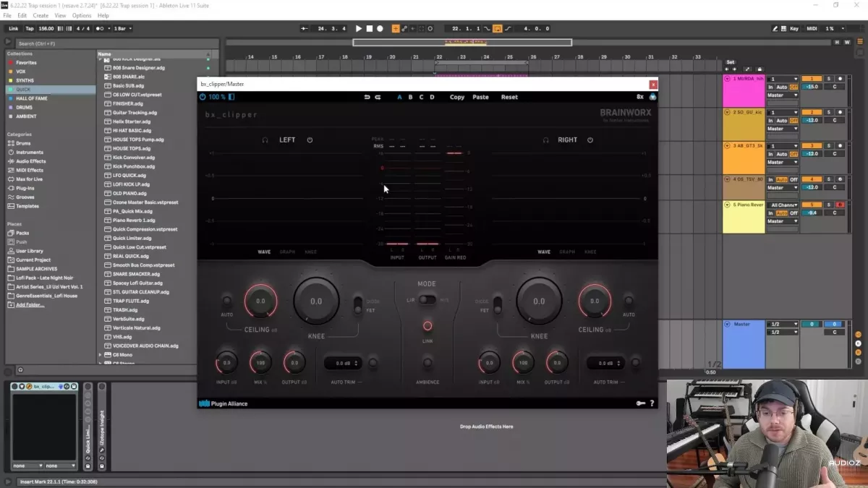Solo track 1 MURDA with S button

coord(830,79)
